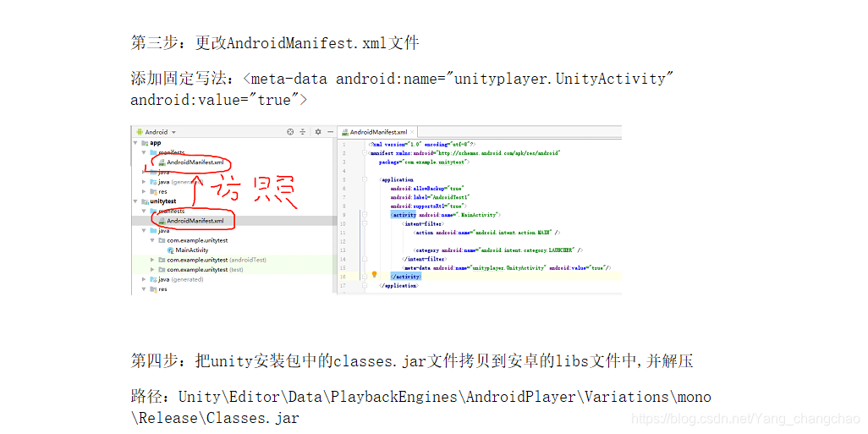Click the android:allowBackup="true" line
Viewport: 868px width, 434px height.
(426, 188)
